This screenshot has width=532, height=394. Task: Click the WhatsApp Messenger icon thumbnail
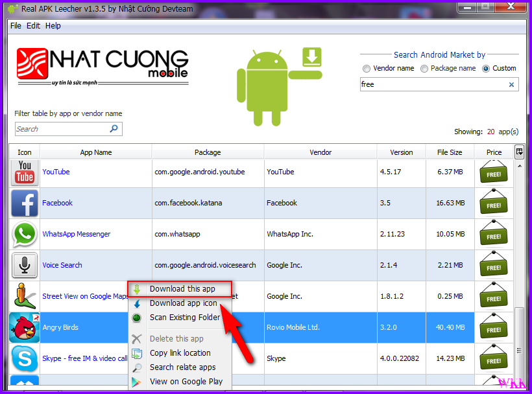(x=25, y=234)
